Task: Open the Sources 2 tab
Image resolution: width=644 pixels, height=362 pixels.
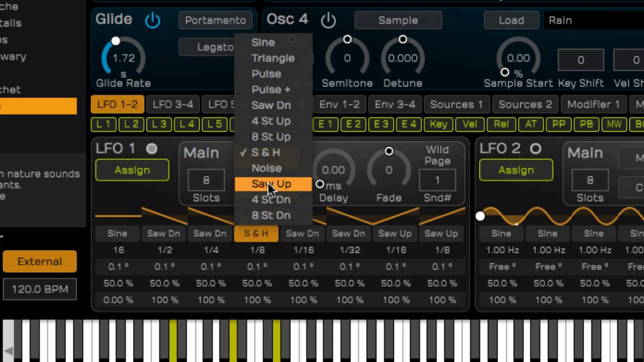Action: click(x=525, y=104)
